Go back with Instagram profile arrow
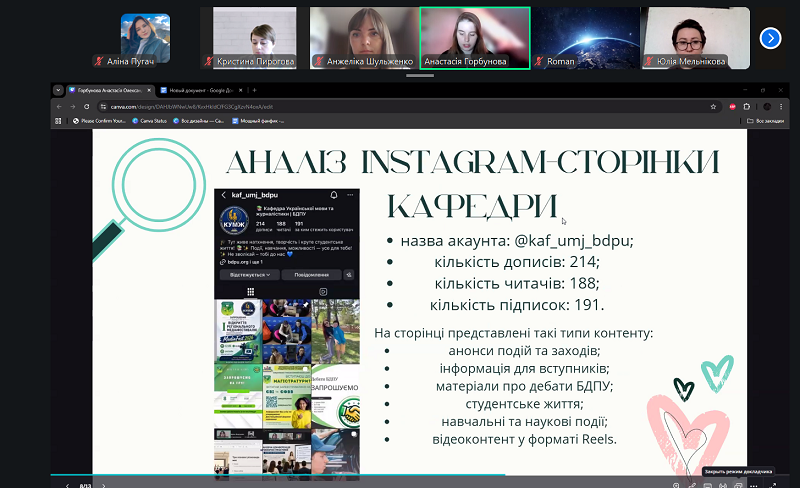800x488 pixels. [223, 195]
